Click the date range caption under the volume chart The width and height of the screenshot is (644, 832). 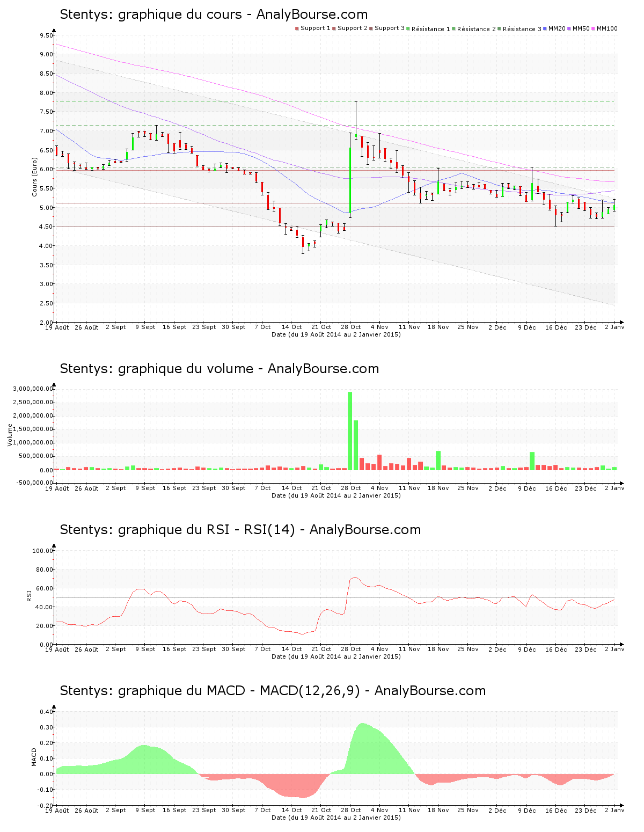pos(336,495)
